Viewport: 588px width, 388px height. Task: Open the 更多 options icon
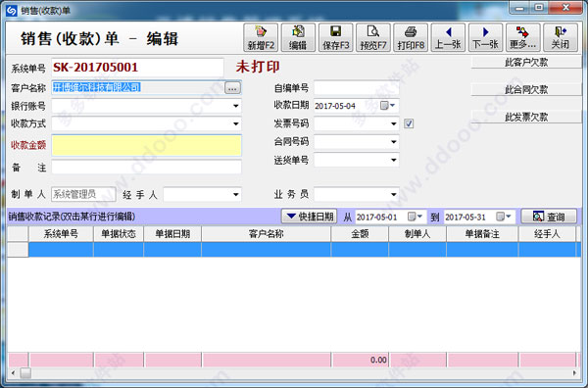pyautogui.click(x=523, y=37)
